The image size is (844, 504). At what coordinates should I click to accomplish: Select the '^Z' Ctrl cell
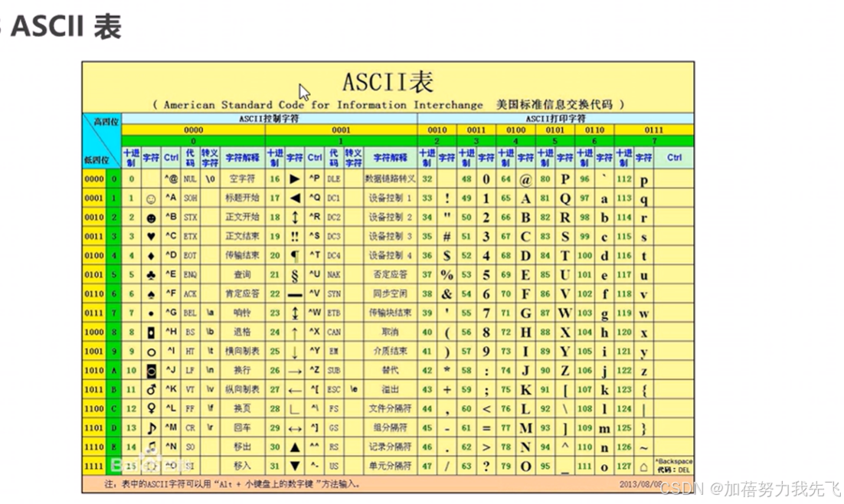(x=314, y=371)
